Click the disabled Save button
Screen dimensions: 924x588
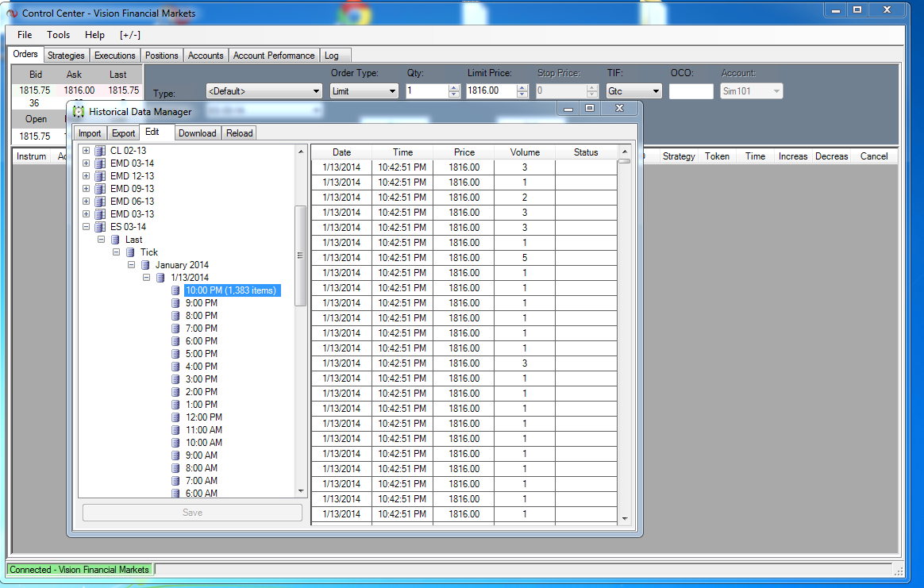tap(193, 513)
